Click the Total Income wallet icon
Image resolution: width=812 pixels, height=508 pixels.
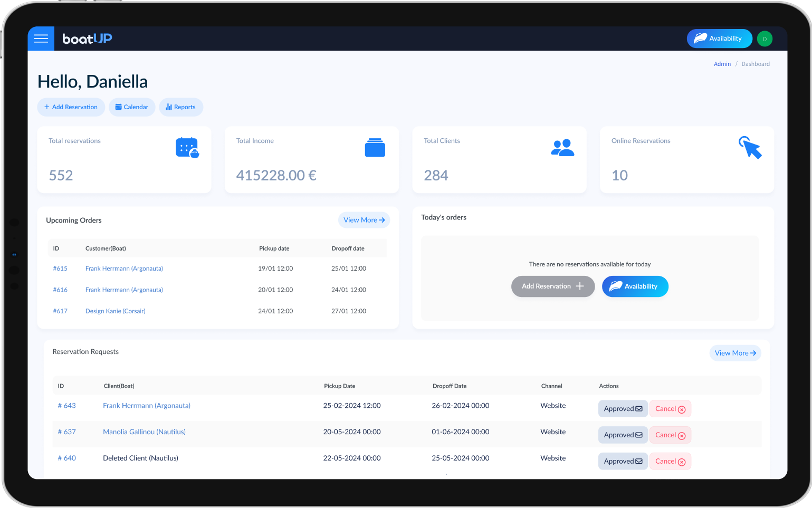pos(375,148)
